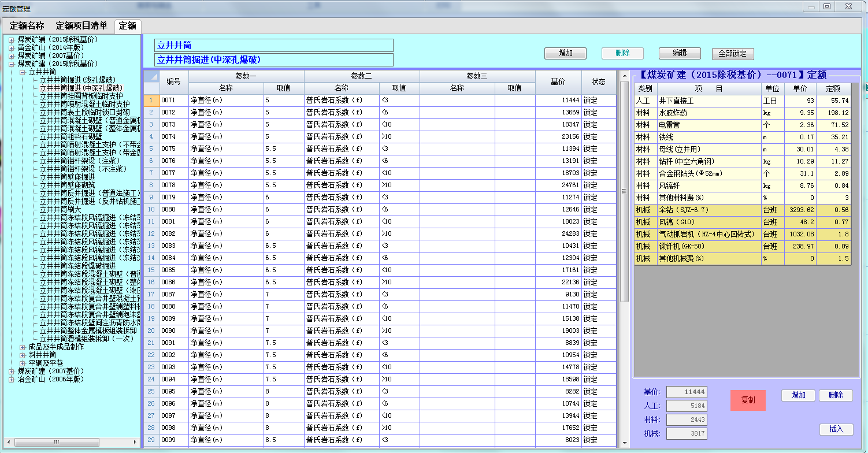Viewport: 868px width, 453px height.
Task: Click the 编号 column header
Action: 174,82
